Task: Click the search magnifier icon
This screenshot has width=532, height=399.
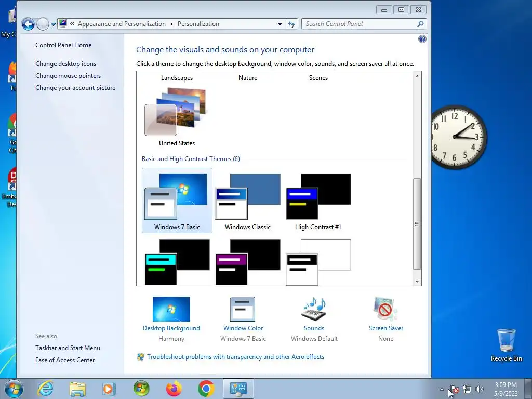Action: tap(421, 24)
